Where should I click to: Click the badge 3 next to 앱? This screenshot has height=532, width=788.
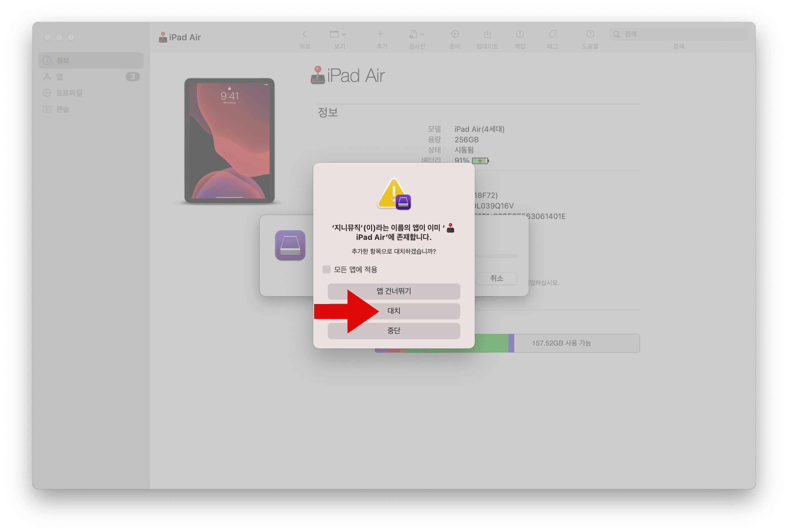[132, 77]
